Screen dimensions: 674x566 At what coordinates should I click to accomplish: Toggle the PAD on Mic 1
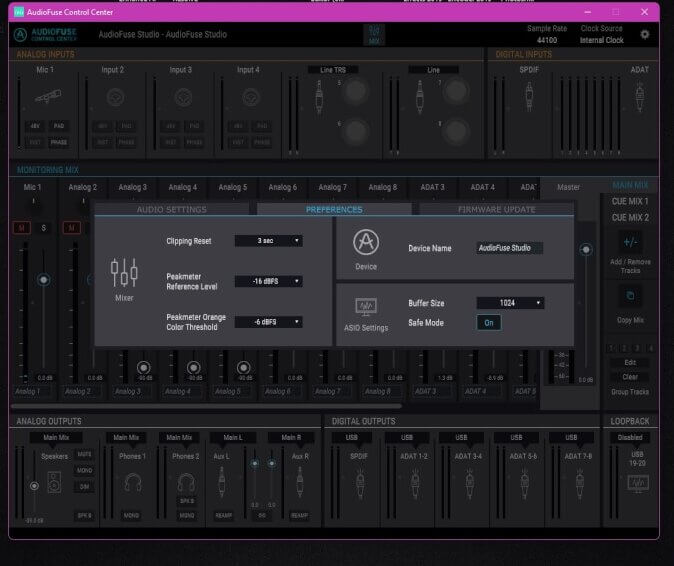pos(59,126)
